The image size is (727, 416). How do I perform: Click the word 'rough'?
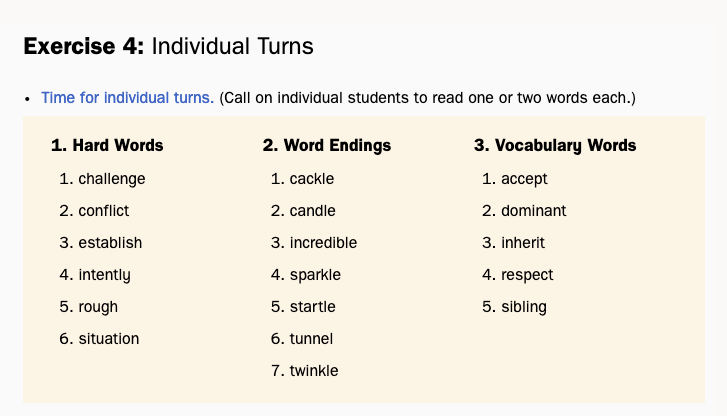98,307
